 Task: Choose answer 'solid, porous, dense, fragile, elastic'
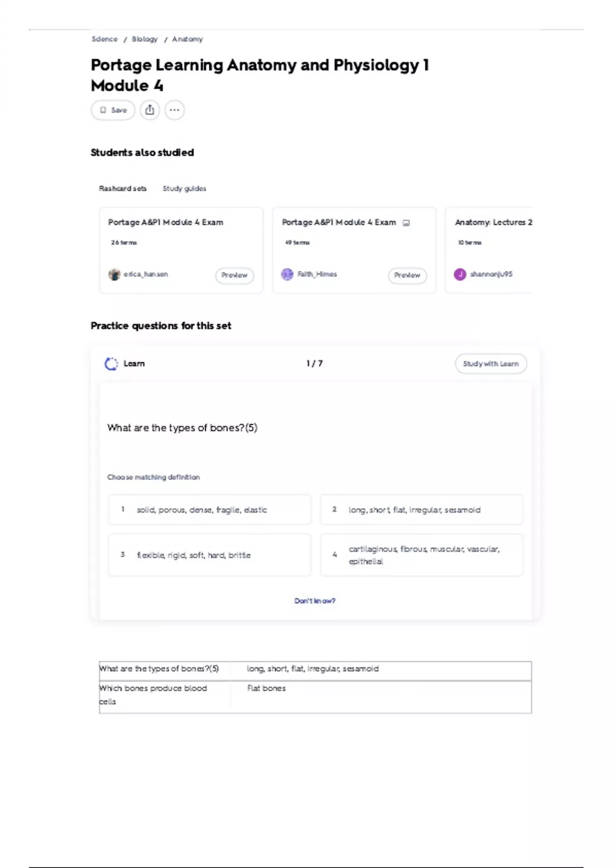click(x=209, y=510)
